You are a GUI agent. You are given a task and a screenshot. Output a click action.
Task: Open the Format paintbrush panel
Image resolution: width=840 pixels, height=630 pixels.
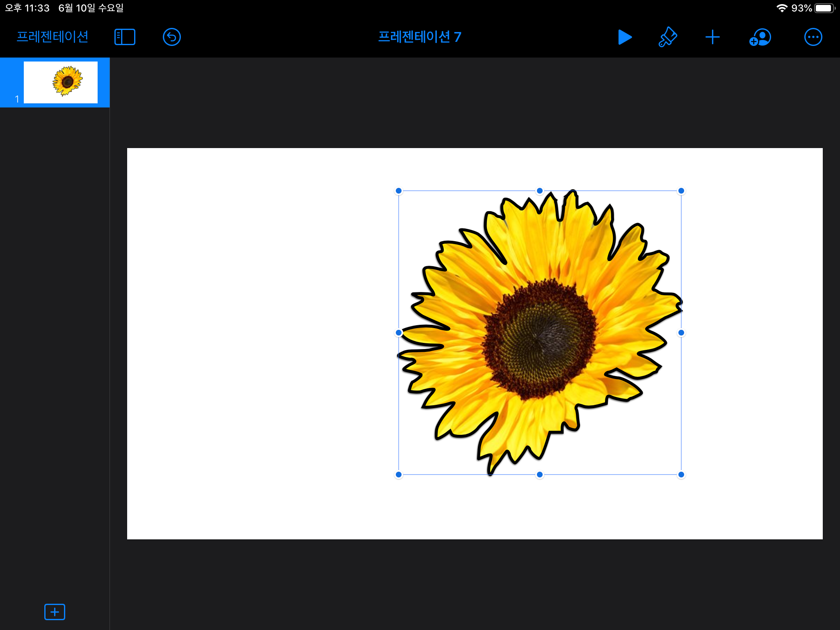tap(668, 37)
